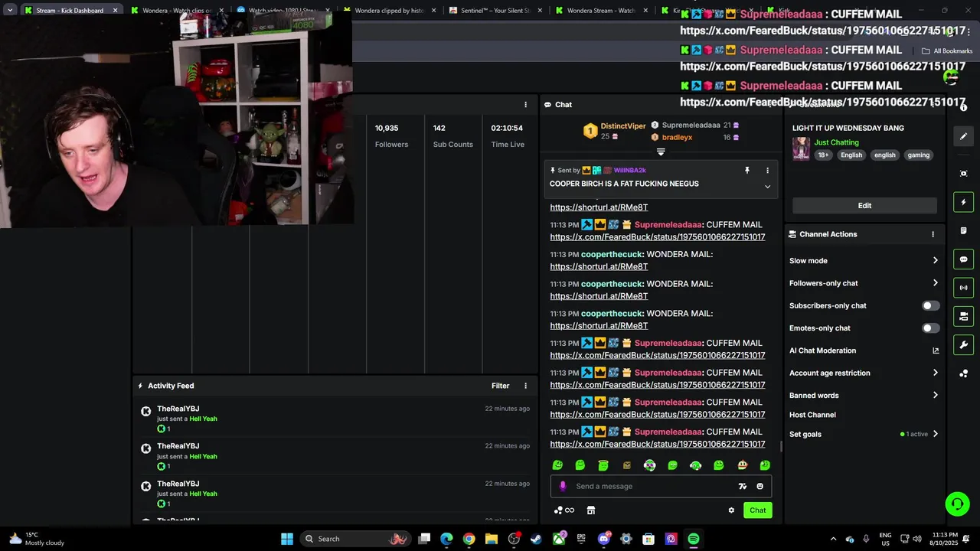This screenshot has height=551, width=980.
Task: Open the emoji picker in message box
Action: [759, 486]
